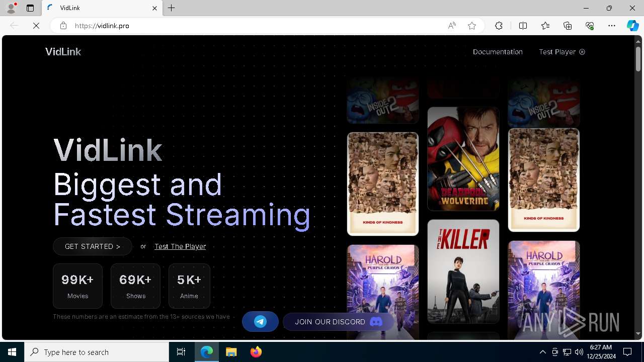Viewport: 644px width, 362px height.
Task: Click the VidLink logo in header
Action: (x=63, y=52)
